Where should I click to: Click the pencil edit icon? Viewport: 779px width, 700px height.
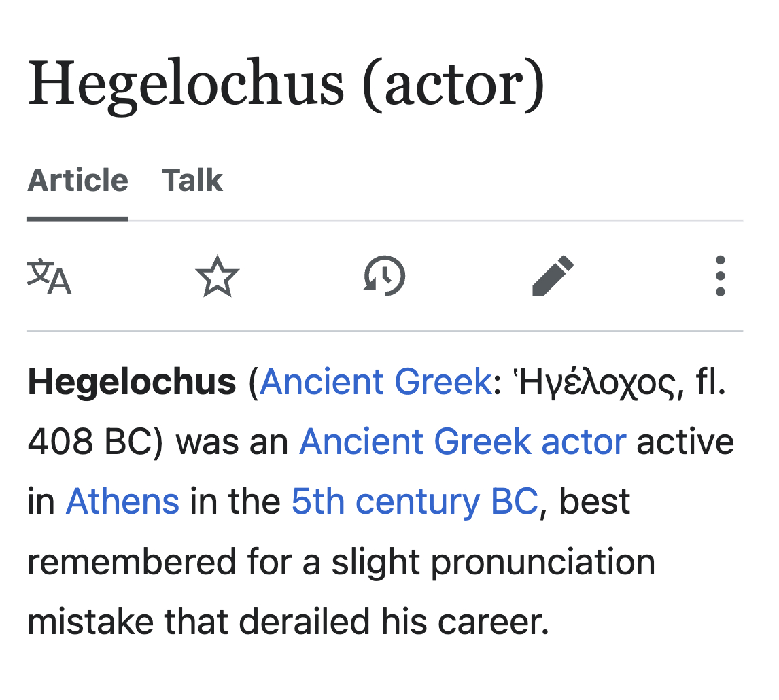pyautogui.click(x=553, y=277)
